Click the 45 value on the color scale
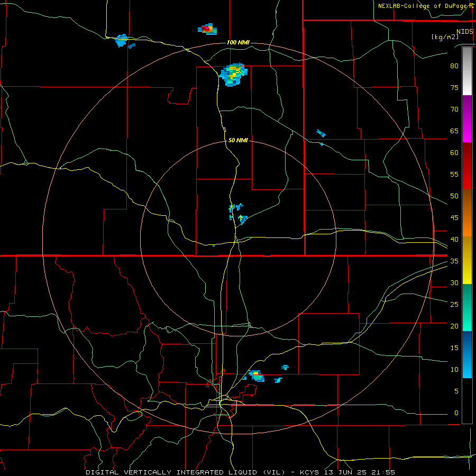476x476 pixels. 454,218
